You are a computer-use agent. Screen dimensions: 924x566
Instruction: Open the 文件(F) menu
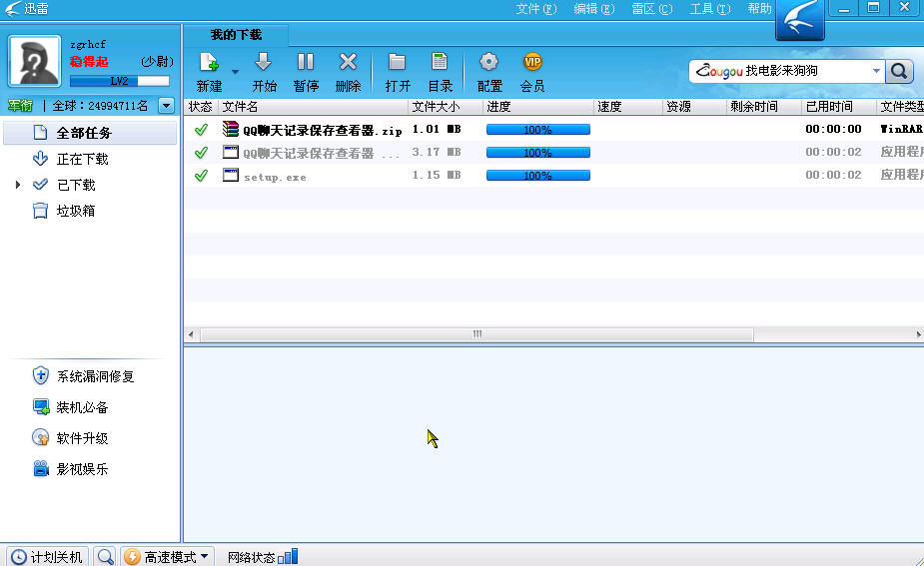(x=535, y=9)
